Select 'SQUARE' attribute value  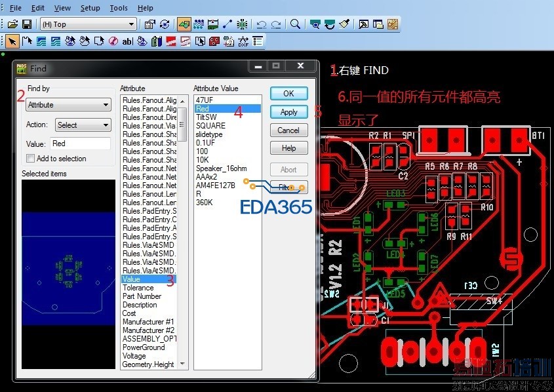point(210,126)
